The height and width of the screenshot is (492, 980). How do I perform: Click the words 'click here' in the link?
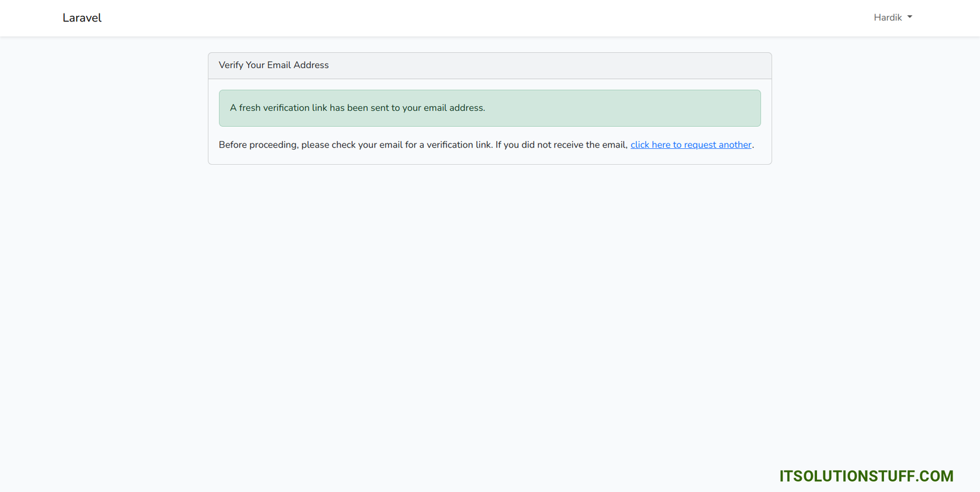click(x=650, y=145)
